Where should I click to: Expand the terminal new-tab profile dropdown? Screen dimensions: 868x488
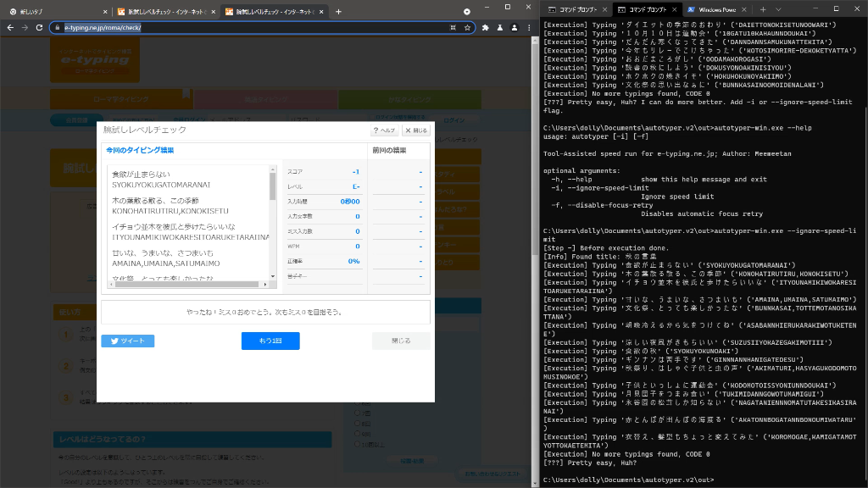778,8
